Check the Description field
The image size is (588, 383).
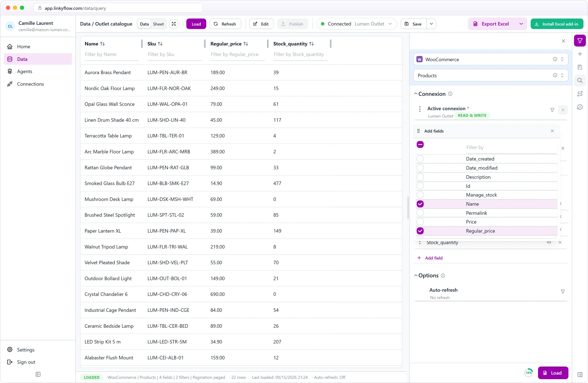click(x=420, y=177)
